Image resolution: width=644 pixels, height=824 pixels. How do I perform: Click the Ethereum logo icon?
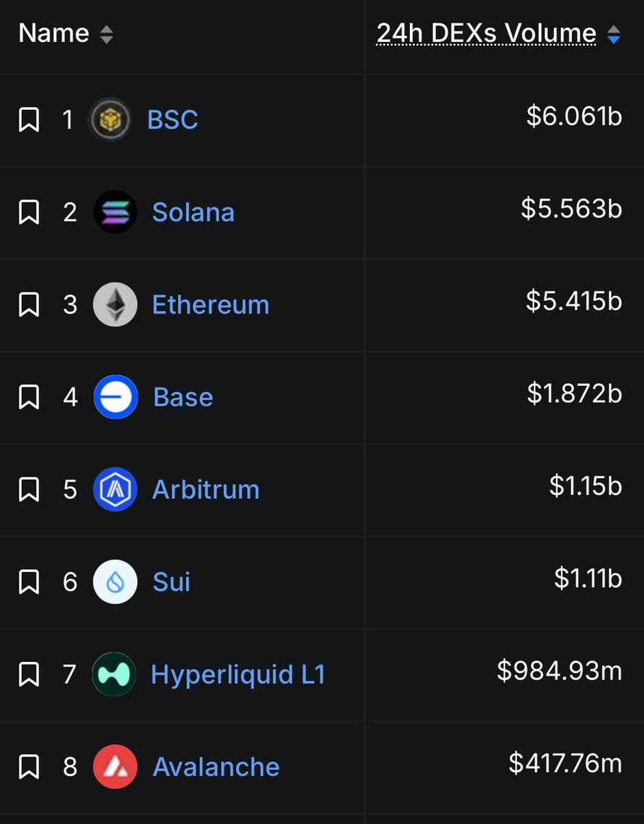(x=115, y=304)
